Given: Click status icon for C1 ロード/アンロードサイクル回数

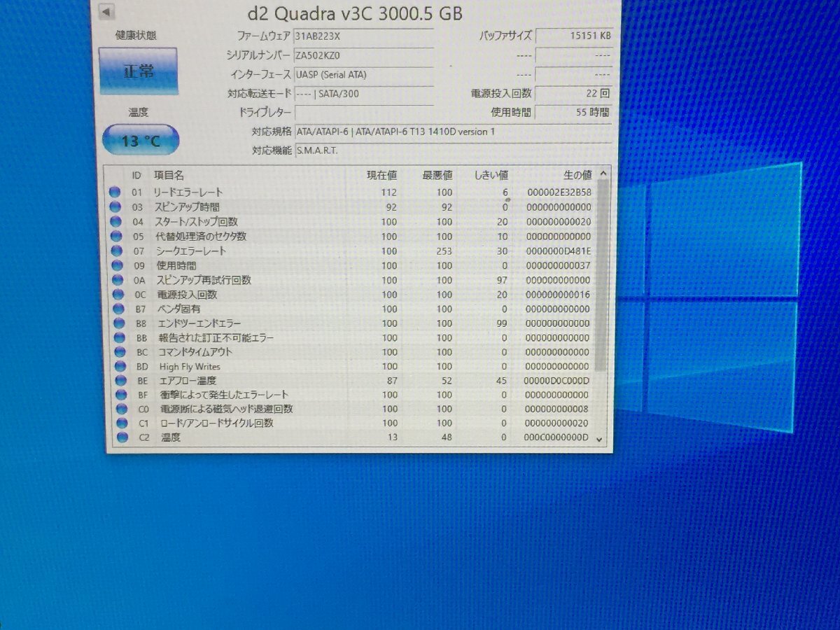Looking at the screenshot, I should 122,423.
